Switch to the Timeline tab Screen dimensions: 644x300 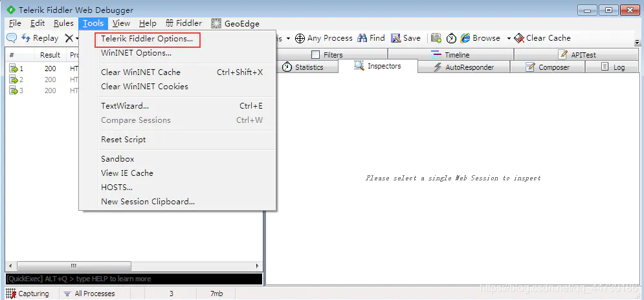pos(450,54)
